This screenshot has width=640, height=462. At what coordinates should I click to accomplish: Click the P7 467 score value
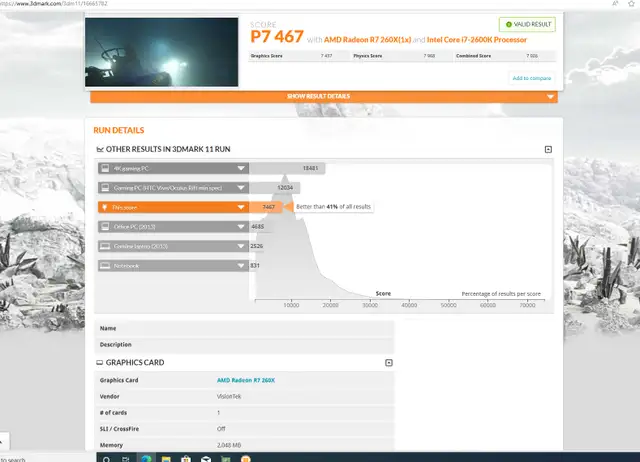click(277, 37)
